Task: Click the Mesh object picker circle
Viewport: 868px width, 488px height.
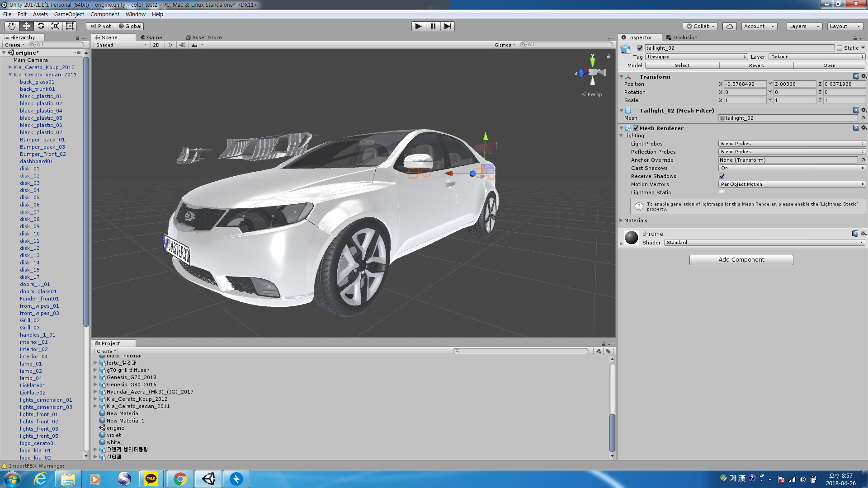Action: (863, 118)
